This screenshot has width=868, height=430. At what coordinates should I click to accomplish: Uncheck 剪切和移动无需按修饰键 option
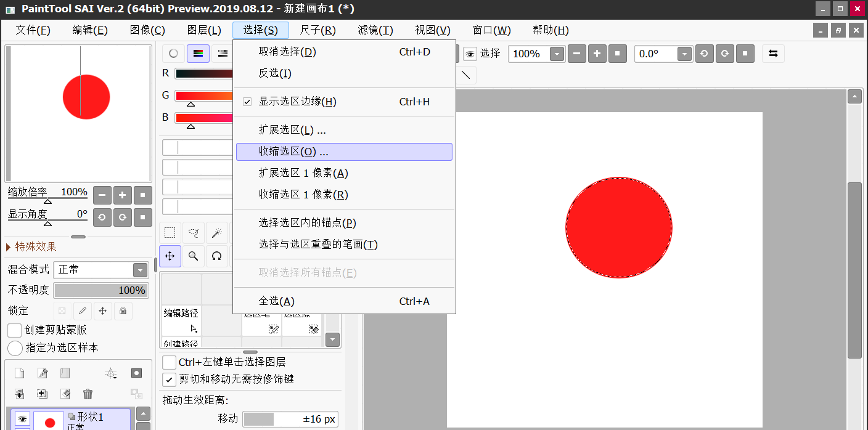click(169, 379)
